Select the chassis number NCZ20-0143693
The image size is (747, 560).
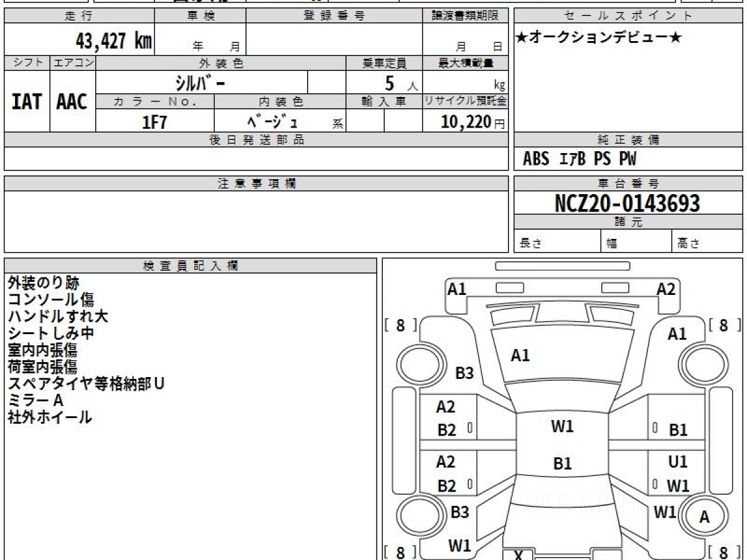click(x=627, y=203)
